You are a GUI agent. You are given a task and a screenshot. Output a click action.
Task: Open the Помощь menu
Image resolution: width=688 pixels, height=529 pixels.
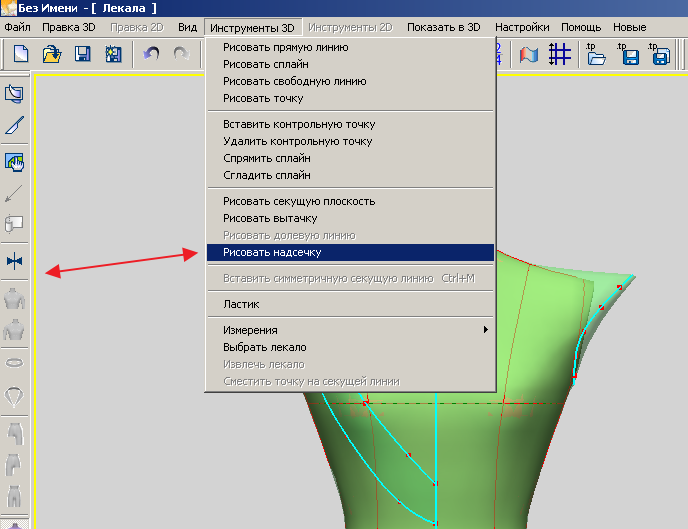coord(581,27)
